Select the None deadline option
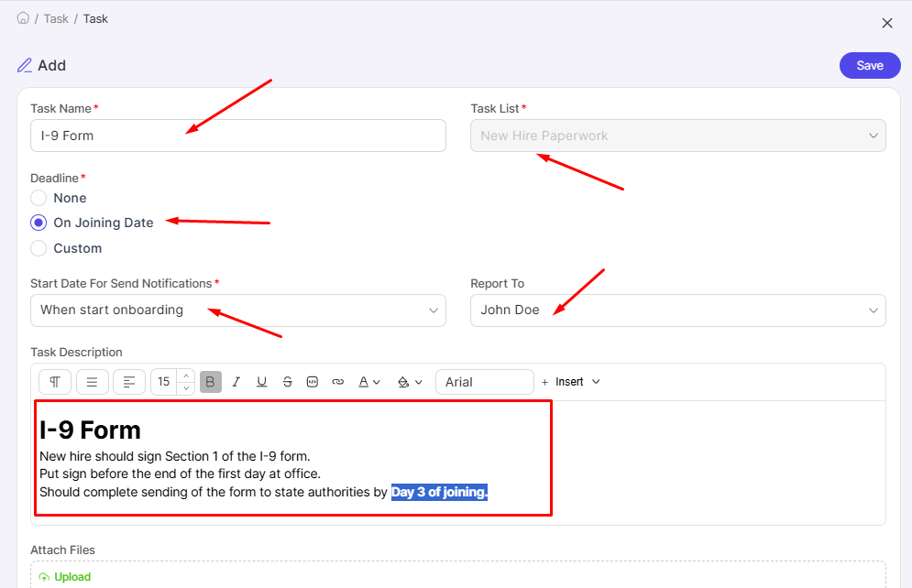912x588 pixels. (38, 198)
